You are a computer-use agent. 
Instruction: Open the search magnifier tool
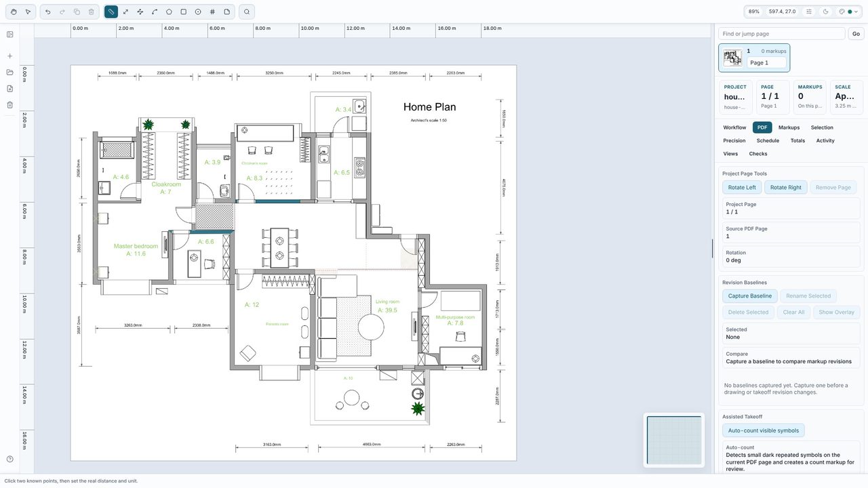coord(247,12)
